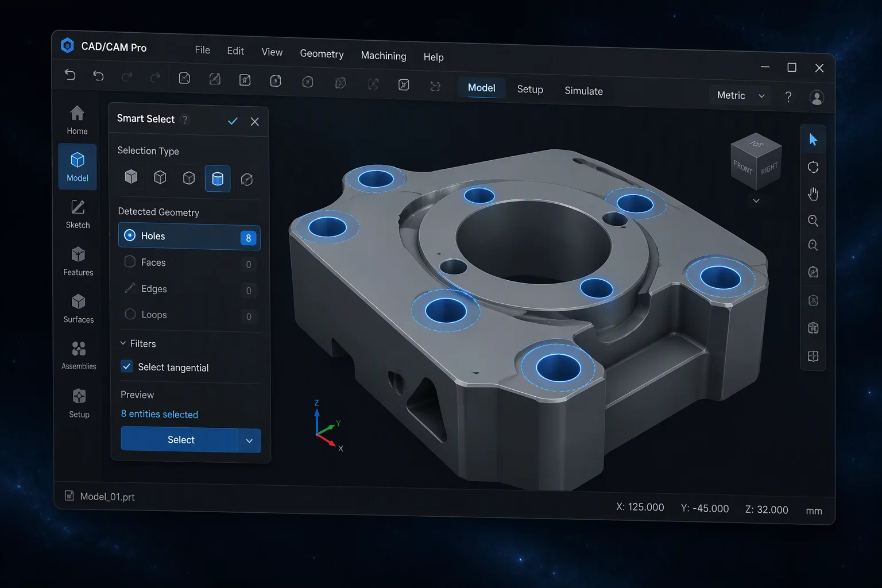Collapse the Filters section

138,343
